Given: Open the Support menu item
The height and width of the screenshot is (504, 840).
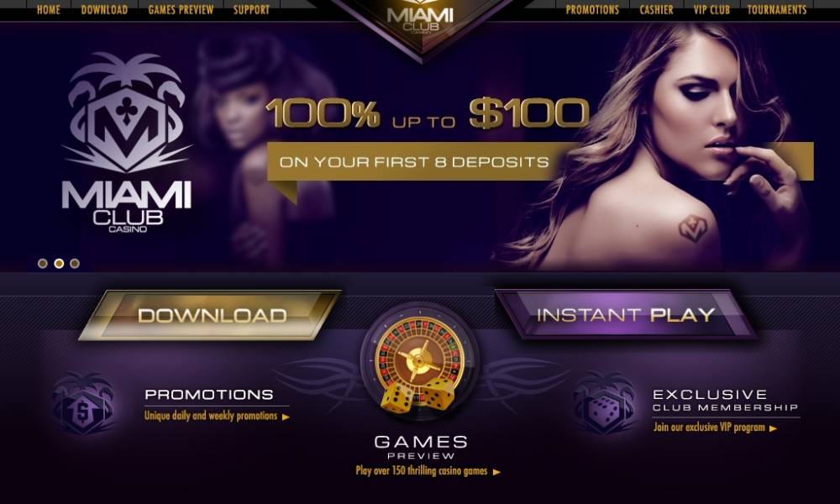Looking at the screenshot, I should click(251, 9).
